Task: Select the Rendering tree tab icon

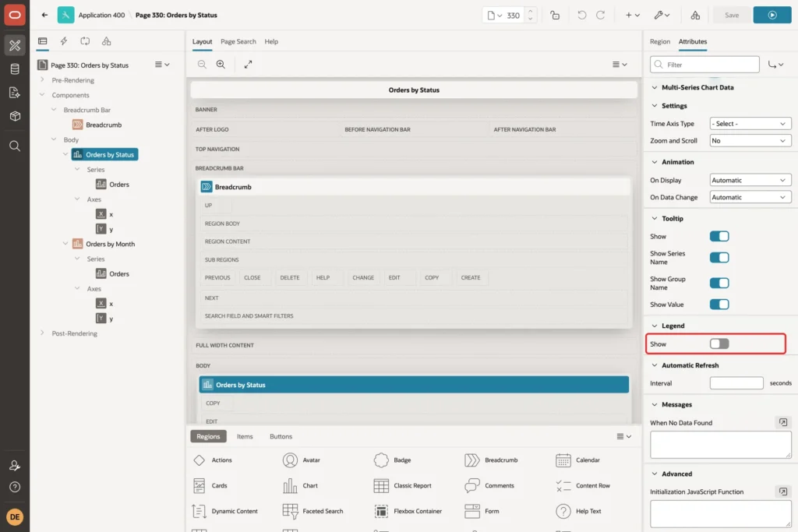Action: [x=43, y=41]
